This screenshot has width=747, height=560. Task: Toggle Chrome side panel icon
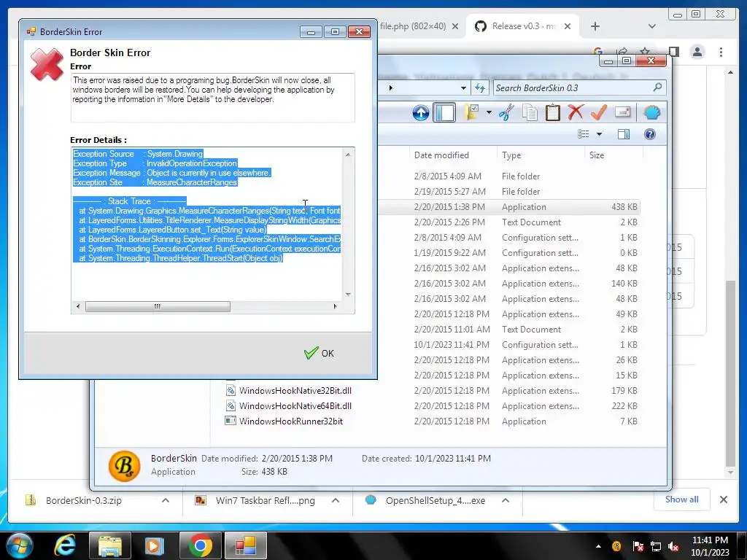(x=673, y=52)
